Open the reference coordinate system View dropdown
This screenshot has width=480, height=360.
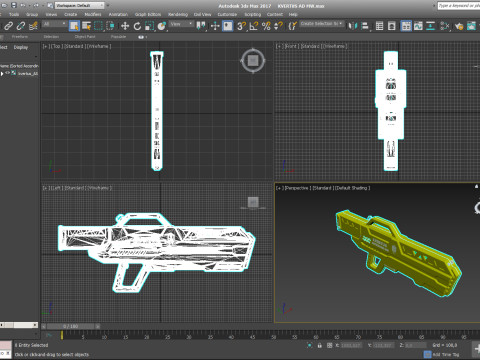click(x=181, y=24)
